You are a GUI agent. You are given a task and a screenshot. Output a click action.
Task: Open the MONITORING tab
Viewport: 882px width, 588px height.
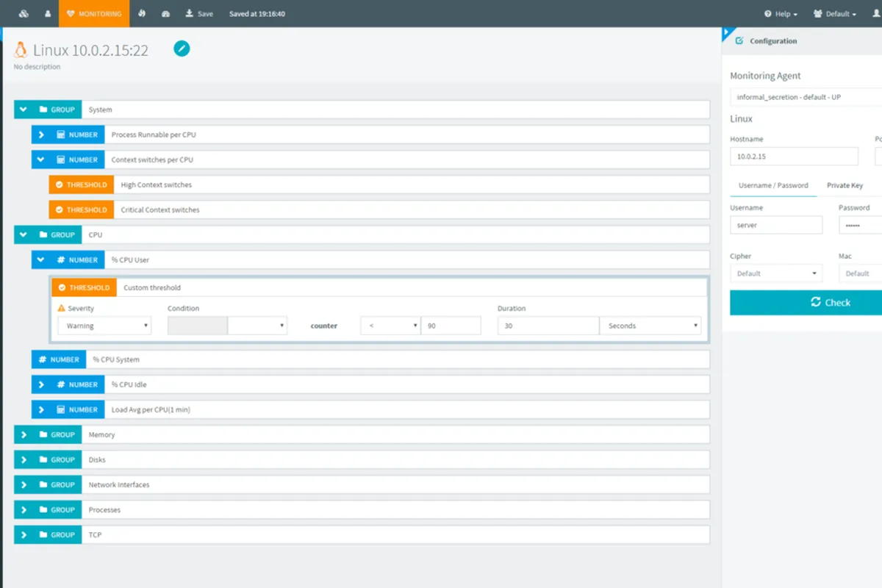(94, 13)
